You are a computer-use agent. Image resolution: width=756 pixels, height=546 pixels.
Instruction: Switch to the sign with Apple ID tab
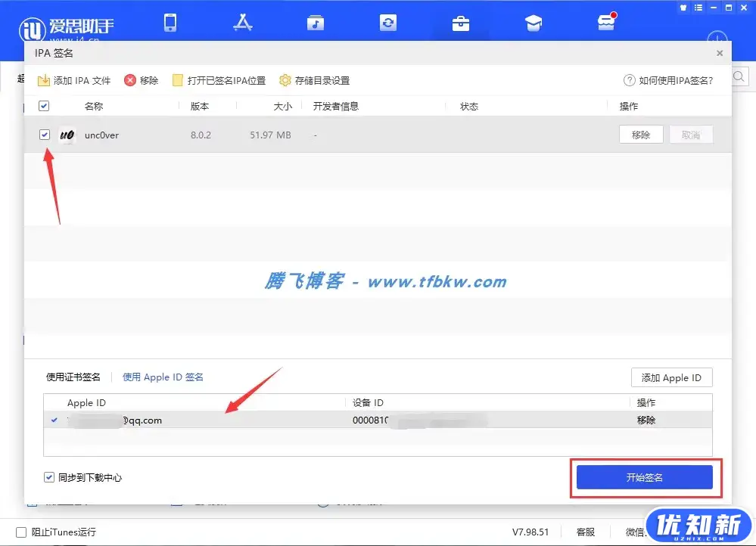point(163,377)
